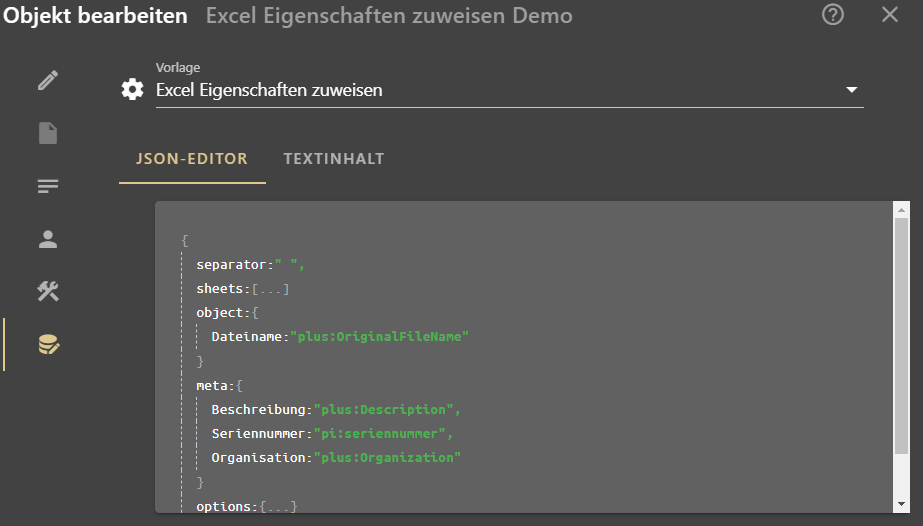The height and width of the screenshot is (526, 923).
Task: Close the Objekt bearbeiten dialog
Action: [889, 15]
